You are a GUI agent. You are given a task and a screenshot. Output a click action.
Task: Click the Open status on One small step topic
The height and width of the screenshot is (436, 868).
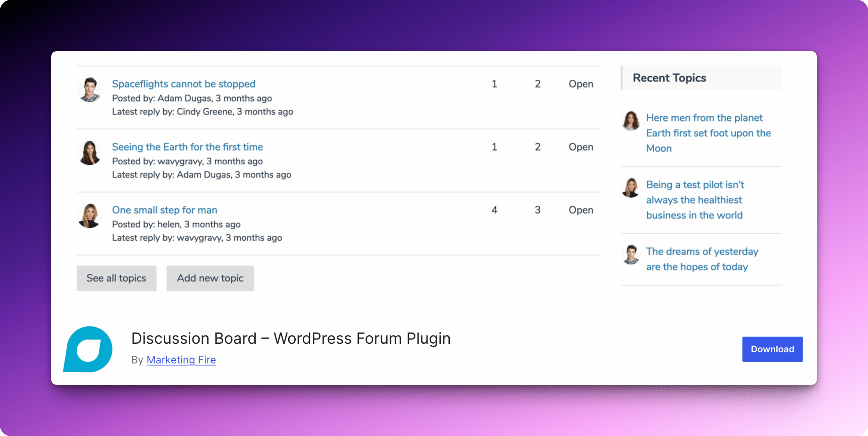581,210
